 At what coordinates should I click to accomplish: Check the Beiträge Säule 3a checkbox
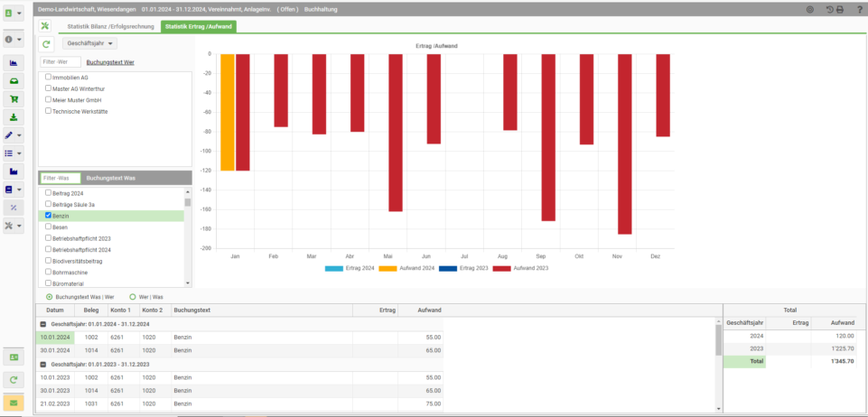point(48,204)
